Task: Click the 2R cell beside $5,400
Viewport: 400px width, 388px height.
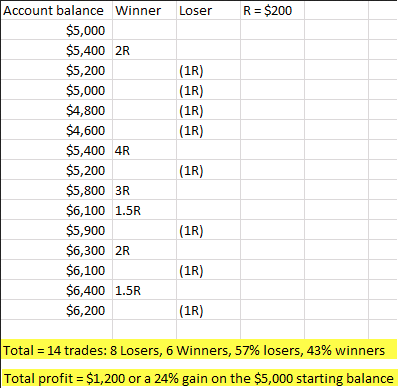Action: [144, 50]
